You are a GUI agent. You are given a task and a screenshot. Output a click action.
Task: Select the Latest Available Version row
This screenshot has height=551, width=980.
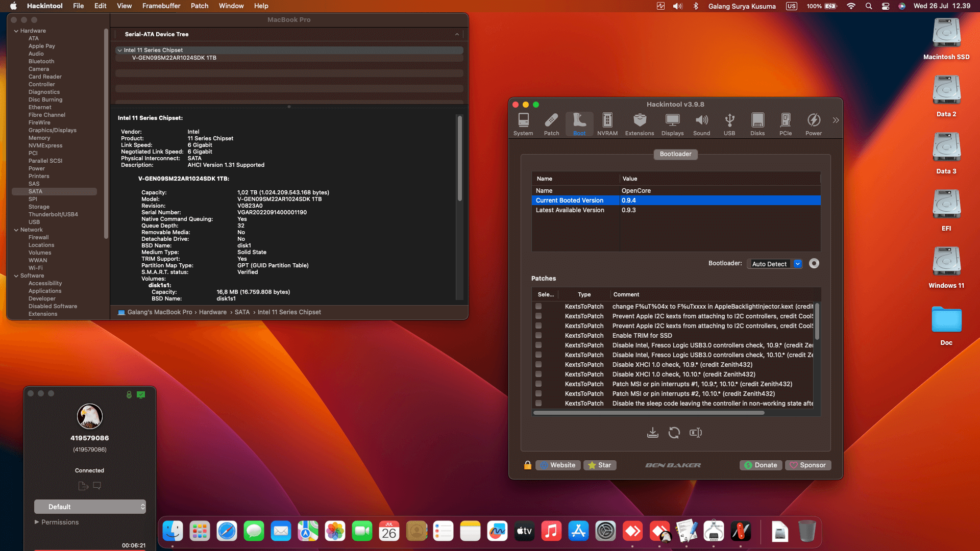pyautogui.click(x=612, y=210)
